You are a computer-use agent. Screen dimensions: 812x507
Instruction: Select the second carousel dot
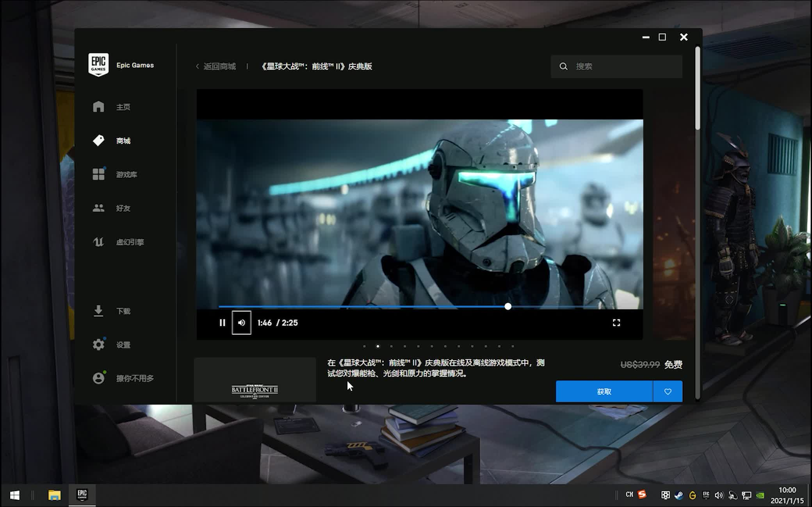point(378,346)
